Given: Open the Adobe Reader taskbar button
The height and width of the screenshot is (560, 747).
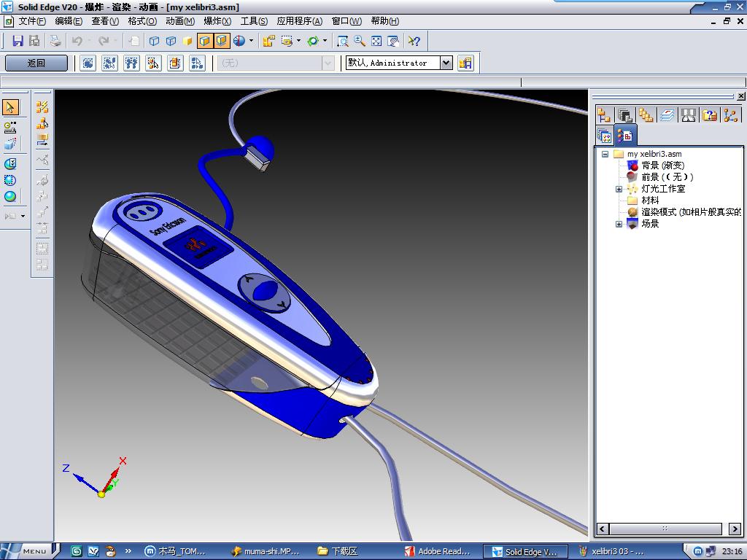Looking at the screenshot, I should point(438,551).
